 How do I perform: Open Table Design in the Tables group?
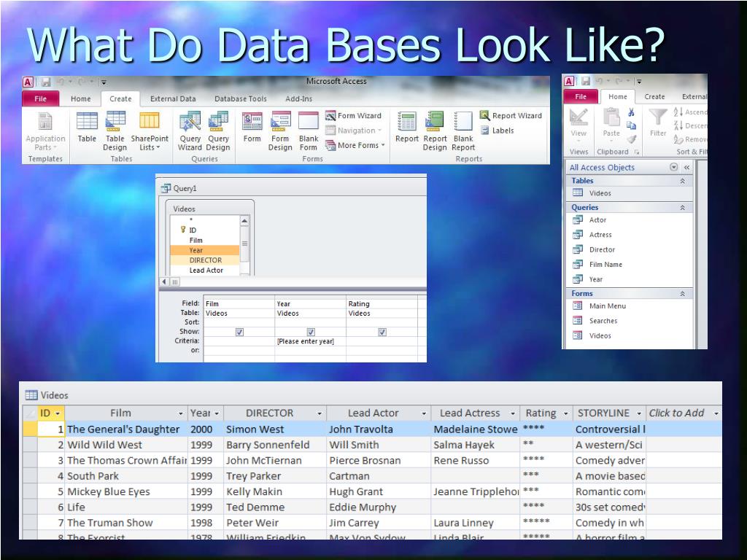point(115,131)
